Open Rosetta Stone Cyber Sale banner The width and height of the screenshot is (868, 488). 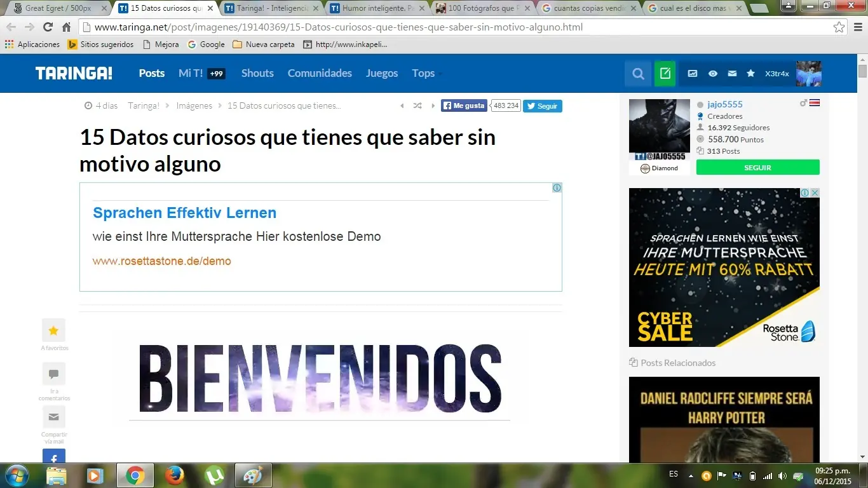724,268
